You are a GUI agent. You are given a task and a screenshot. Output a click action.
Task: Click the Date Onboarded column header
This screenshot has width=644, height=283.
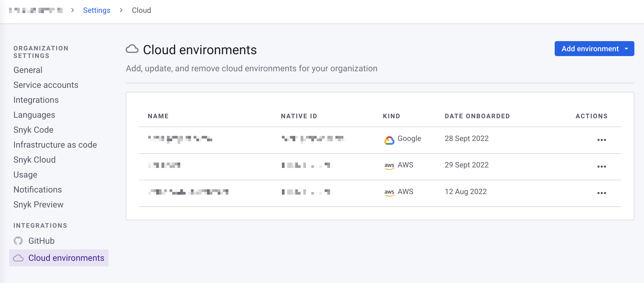coord(477,116)
